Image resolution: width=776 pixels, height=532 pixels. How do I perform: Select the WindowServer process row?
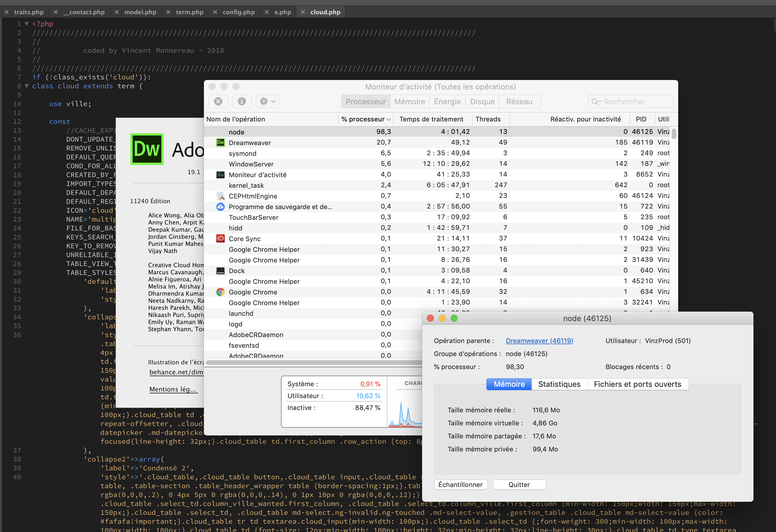437,164
